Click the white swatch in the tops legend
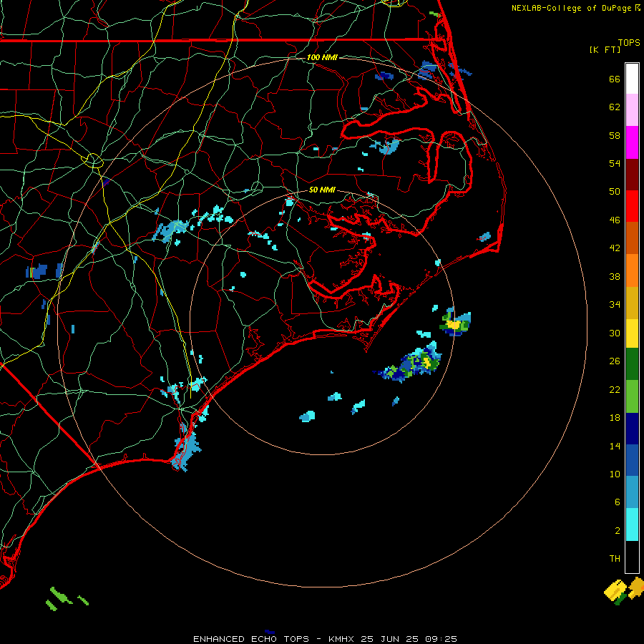Image resolution: width=644 pixels, height=644 pixels. coord(632,79)
